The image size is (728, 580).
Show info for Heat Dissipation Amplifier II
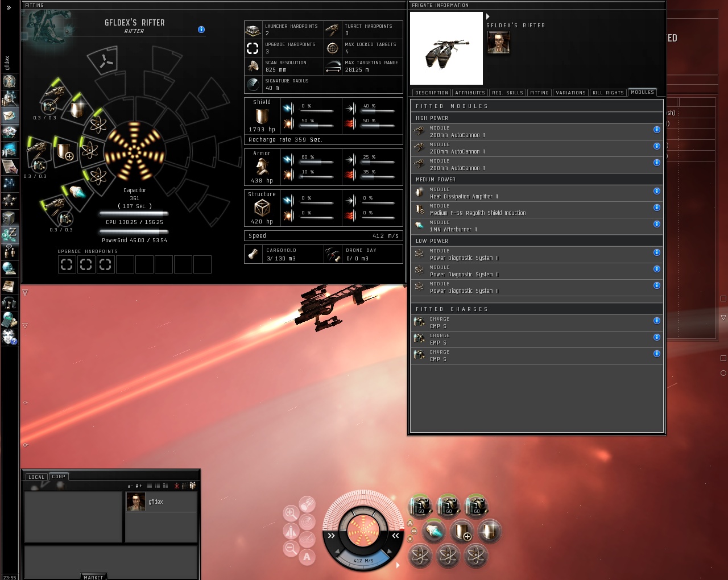pyautogui.click(x=657, y=191)
